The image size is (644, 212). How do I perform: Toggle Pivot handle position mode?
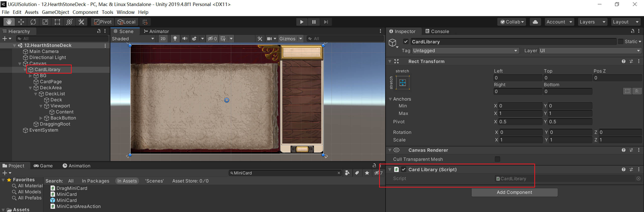[103, 22]
